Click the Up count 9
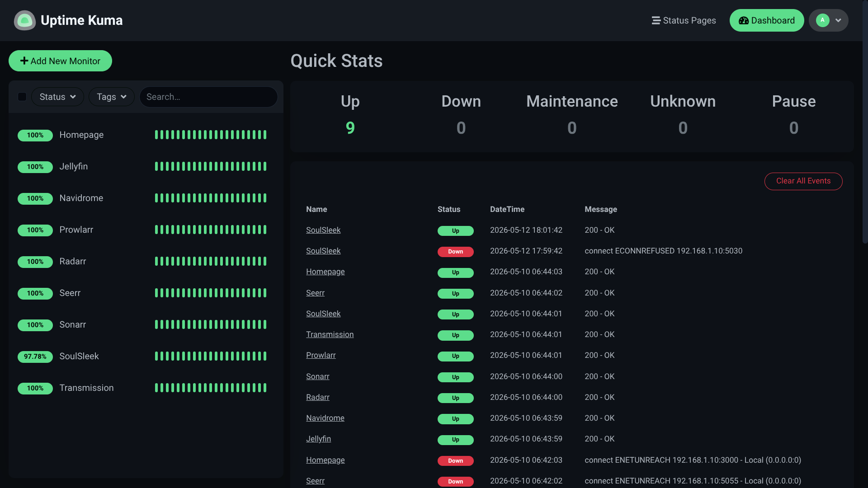The image size is (868, 488). click(350, 128)
